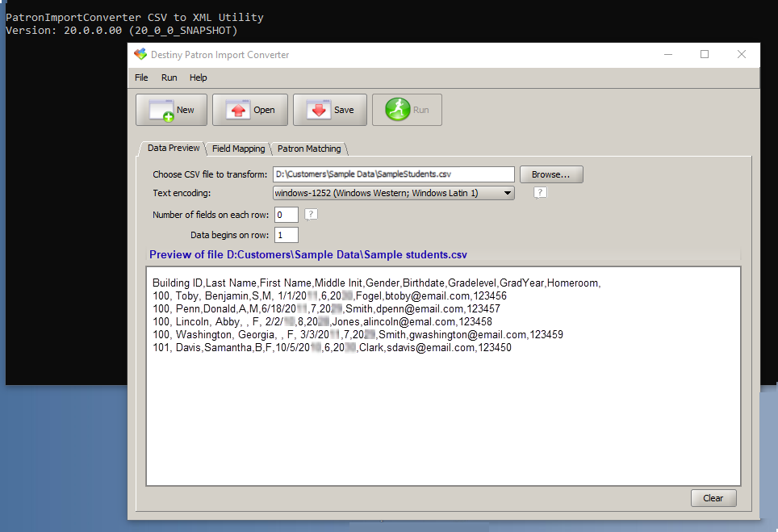The height and width of the screenshot is (532, 778).
Task: Open the text encoding dropdown
Action: tap(508, 192)
